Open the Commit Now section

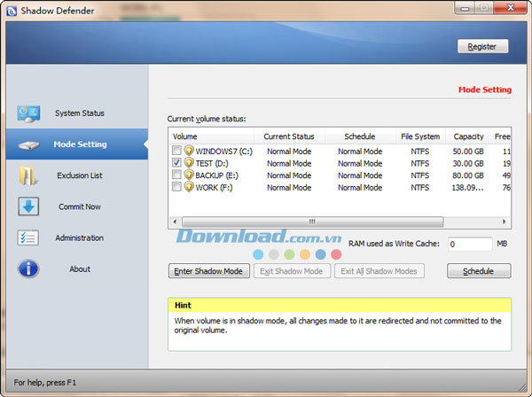tap(77, 206)
